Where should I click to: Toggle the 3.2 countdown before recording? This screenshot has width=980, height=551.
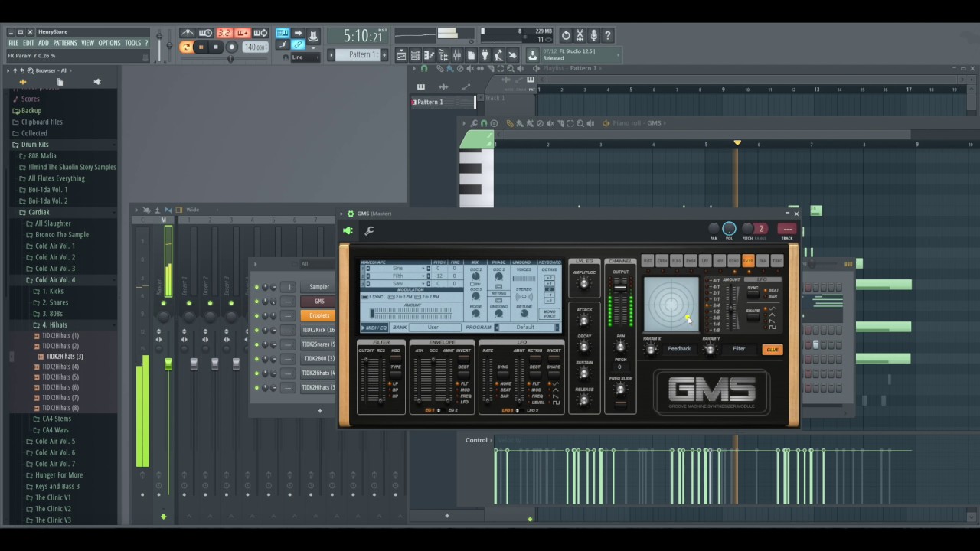point(224,33)
